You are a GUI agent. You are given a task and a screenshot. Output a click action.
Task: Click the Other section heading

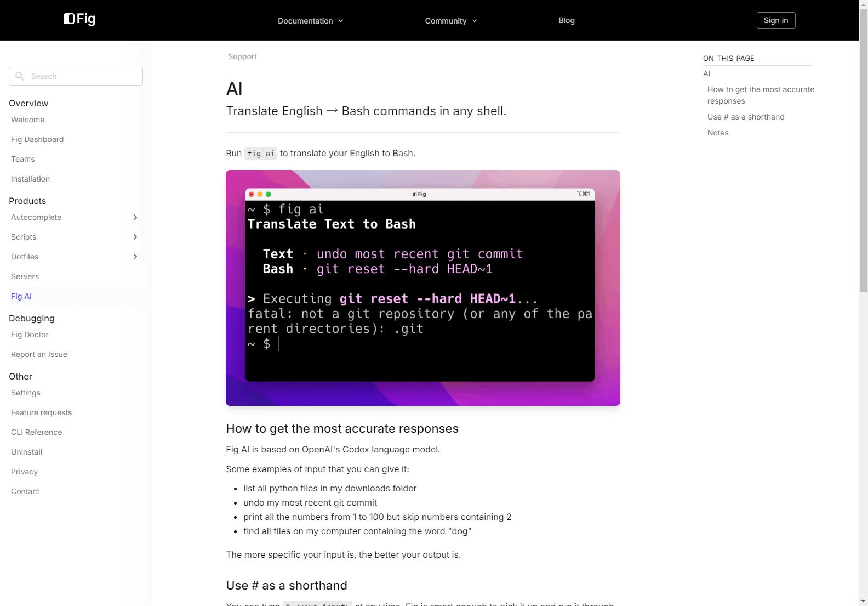[20, 376]
